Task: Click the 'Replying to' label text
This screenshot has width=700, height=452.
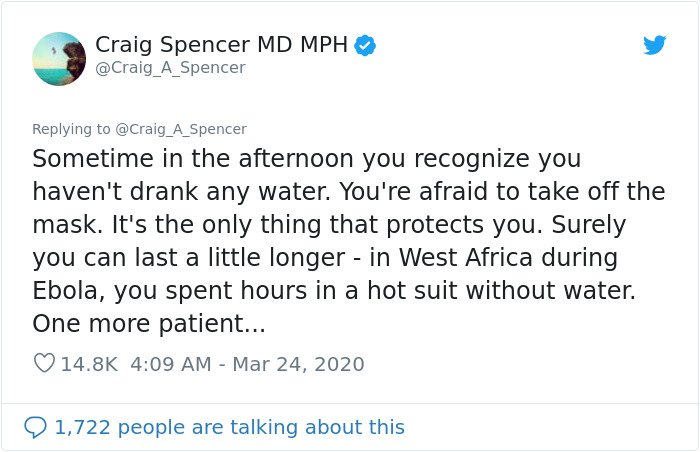Action: 71,129
